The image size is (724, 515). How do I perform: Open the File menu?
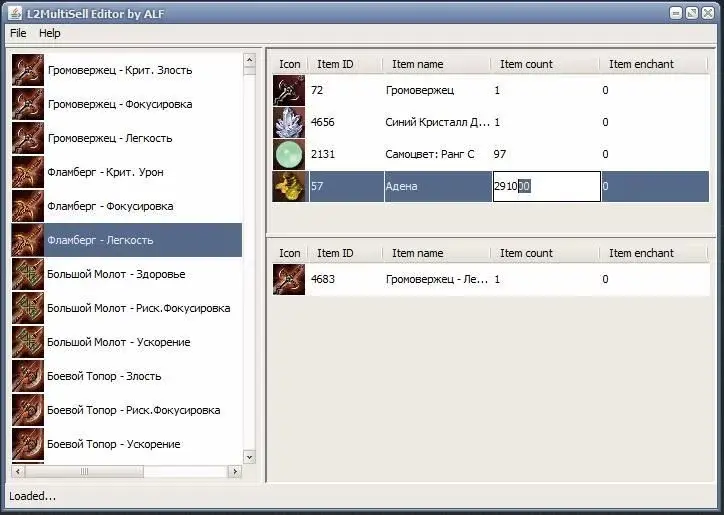[18, 33]
